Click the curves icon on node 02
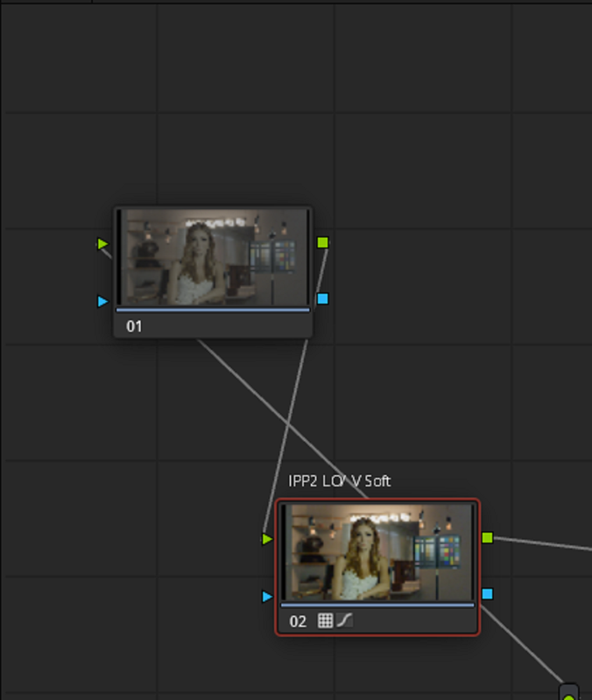 click(x=344, y=620)
